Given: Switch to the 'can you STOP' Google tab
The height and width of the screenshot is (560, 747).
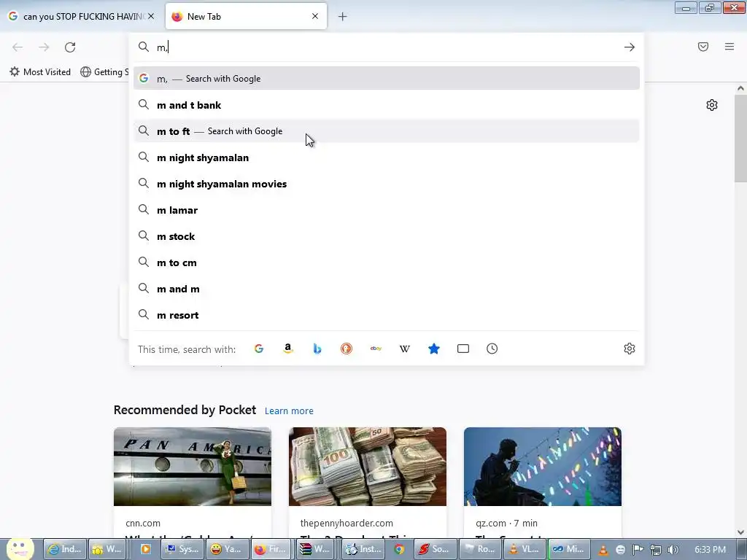Looking at the screenshot, I should coord(81,16).
